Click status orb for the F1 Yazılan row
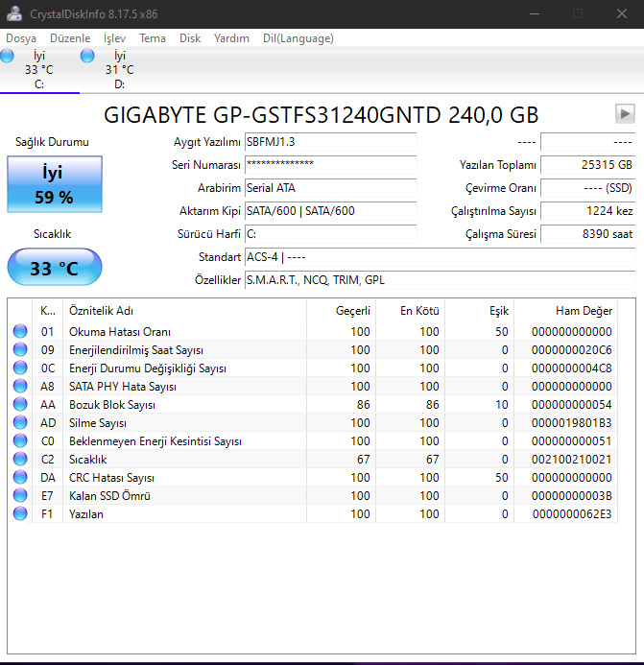644x665 pixels. pos(20,513)
